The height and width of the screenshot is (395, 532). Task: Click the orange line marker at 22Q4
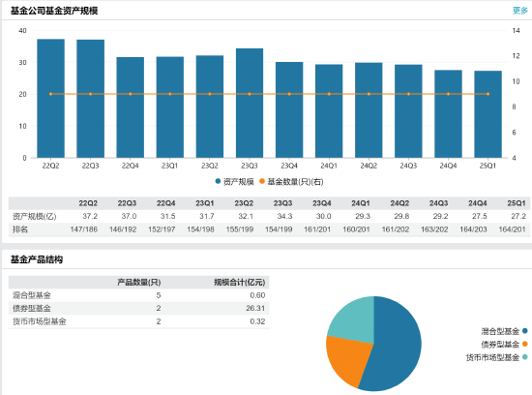(131, 94)
